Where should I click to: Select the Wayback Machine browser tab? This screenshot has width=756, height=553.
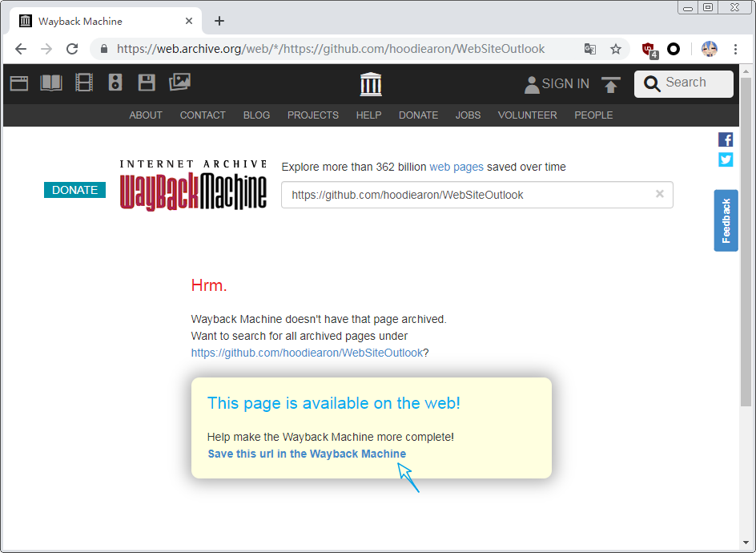point(106,21)
